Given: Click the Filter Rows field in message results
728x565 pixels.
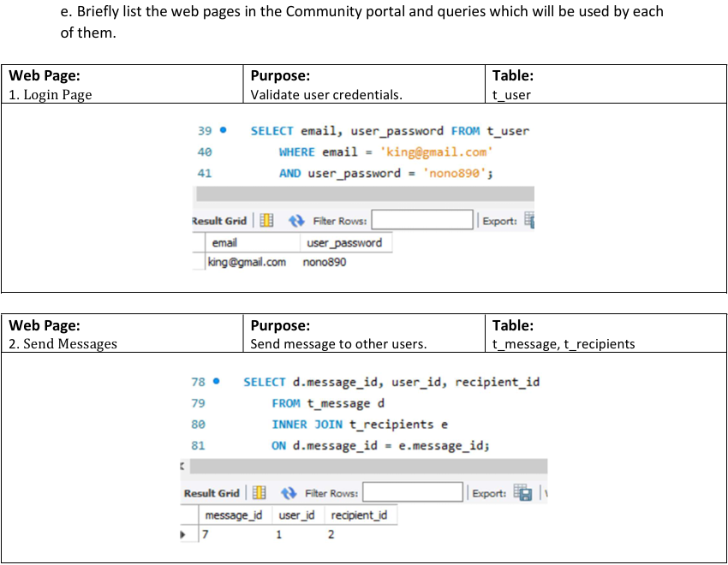Looking at the screenshot, I should click(413, 493).
